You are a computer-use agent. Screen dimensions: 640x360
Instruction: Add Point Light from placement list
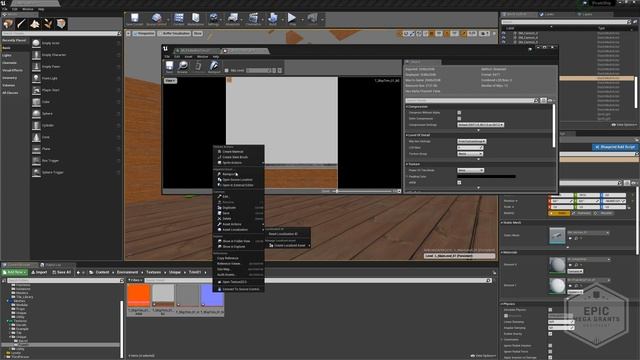[x=76, y=78]
